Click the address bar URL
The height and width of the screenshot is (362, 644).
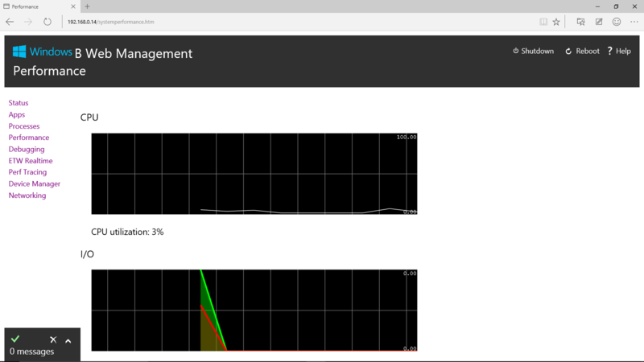coord(111,22)
